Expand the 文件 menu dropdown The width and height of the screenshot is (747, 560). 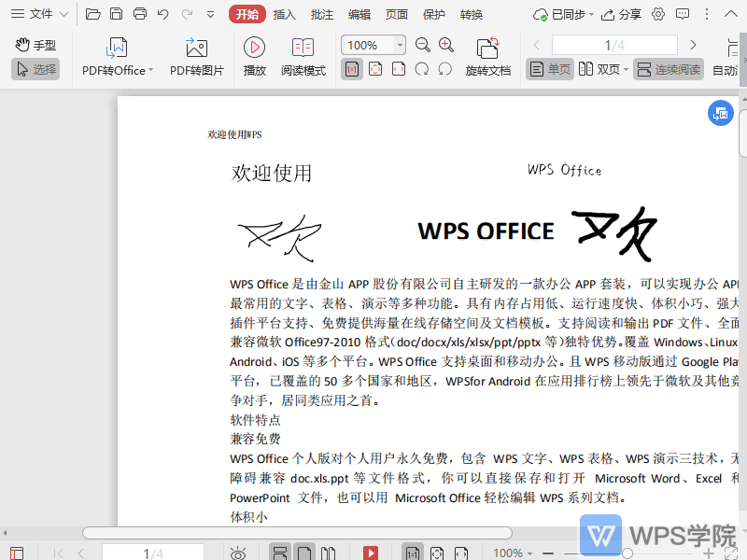point(63,14)
